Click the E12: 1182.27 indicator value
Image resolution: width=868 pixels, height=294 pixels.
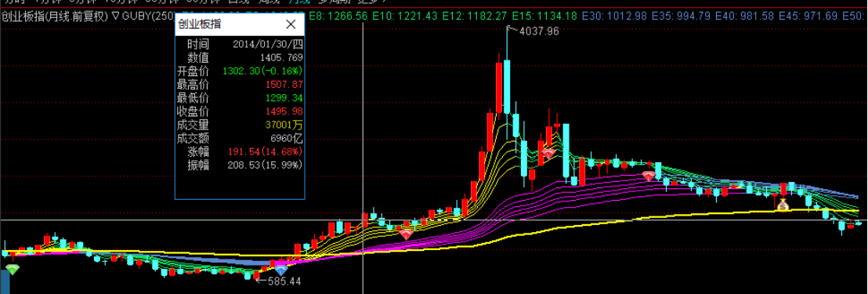[x=475, y=16]
